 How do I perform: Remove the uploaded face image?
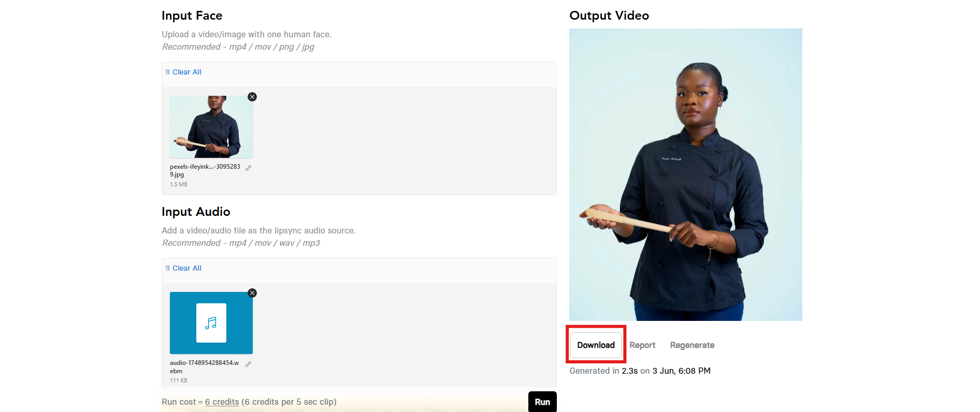point(252,97)
